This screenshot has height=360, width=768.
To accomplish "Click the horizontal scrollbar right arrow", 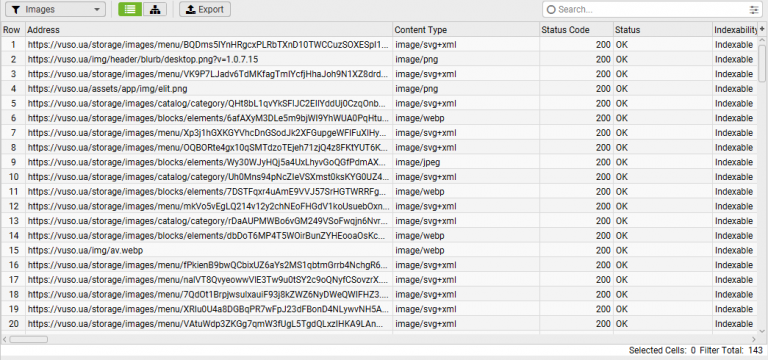I will [754, 339].
